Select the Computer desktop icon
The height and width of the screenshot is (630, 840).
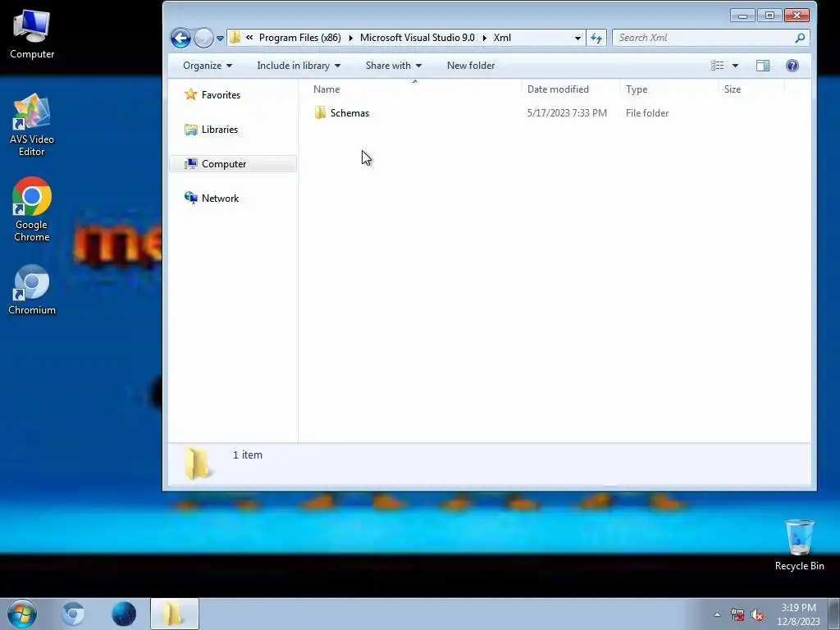(x=32, y=34)
